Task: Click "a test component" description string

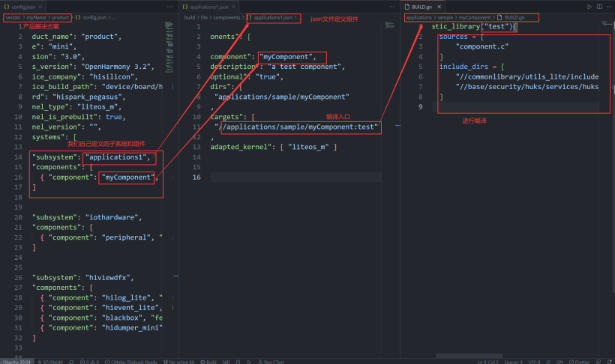Action: pyautogui.click(x=304, y=67)
